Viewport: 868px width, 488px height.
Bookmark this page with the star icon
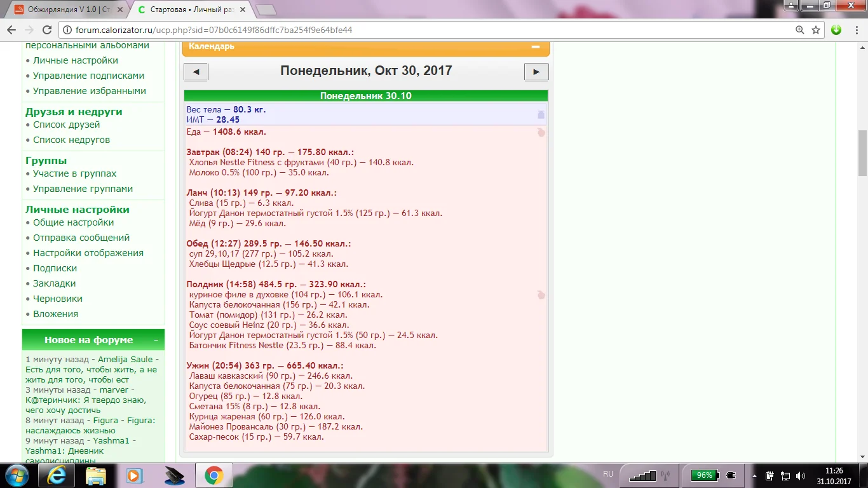[816, 30]
